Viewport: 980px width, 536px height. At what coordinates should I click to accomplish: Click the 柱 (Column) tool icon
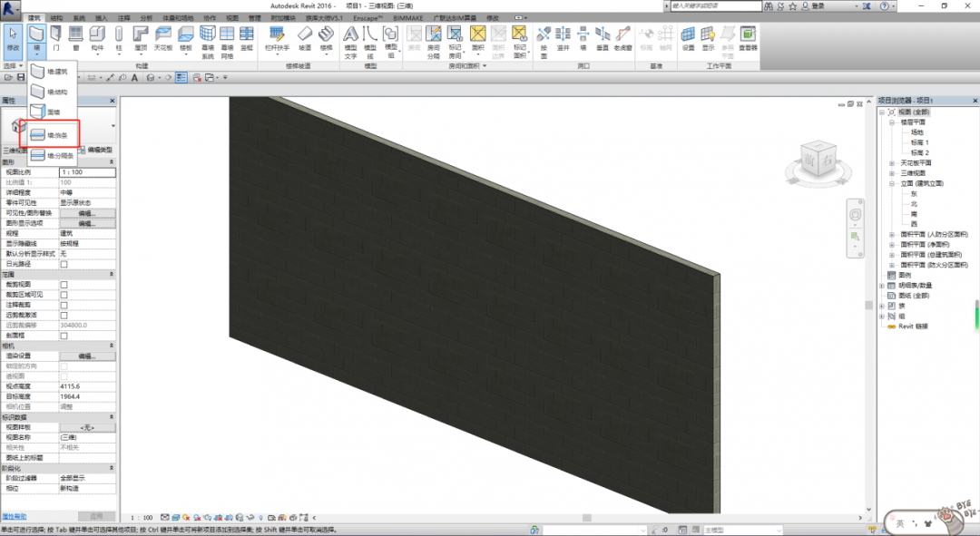[119, 39]
